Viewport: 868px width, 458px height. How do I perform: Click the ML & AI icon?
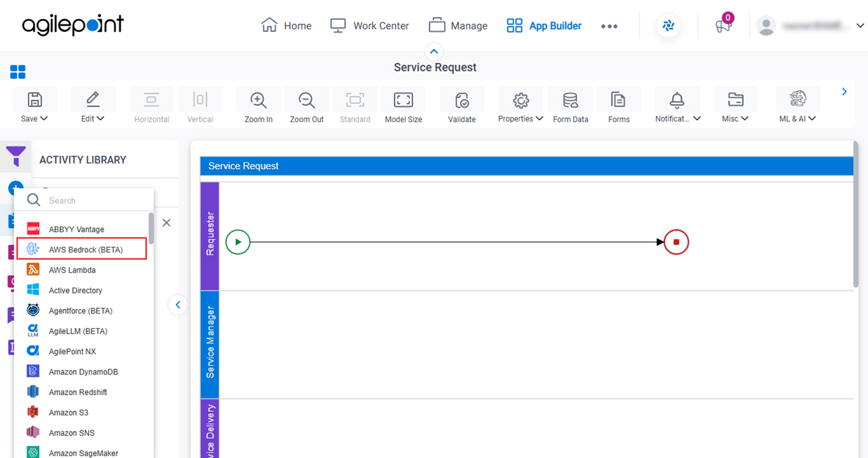797,100
